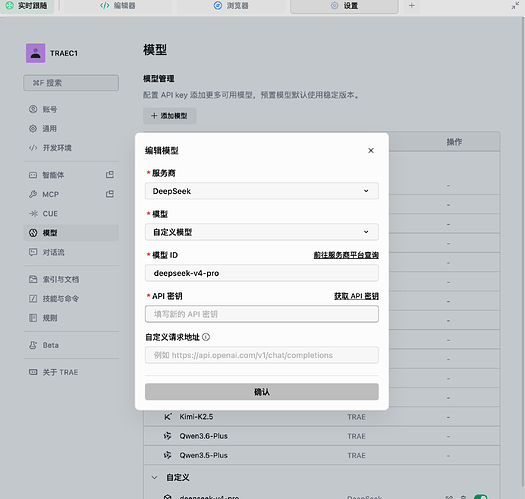The width and height of the screenshot is (525, 499).
Task: Switch to the 编辑器 tab
Action: pos(118,6)
